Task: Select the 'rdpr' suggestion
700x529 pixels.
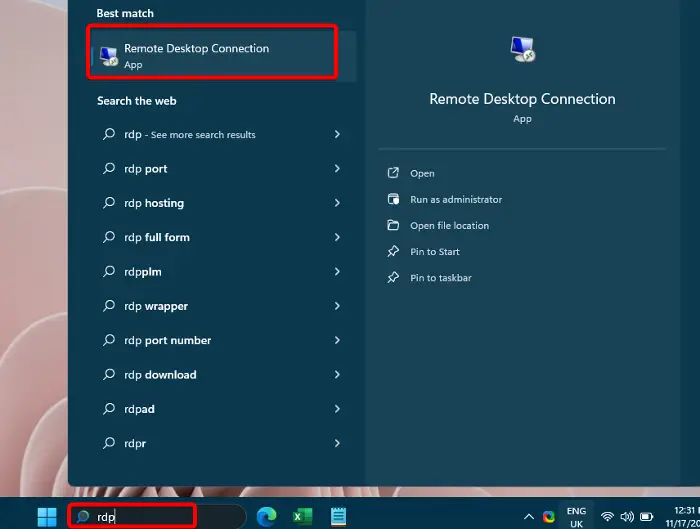Action: tap(223, 443)
